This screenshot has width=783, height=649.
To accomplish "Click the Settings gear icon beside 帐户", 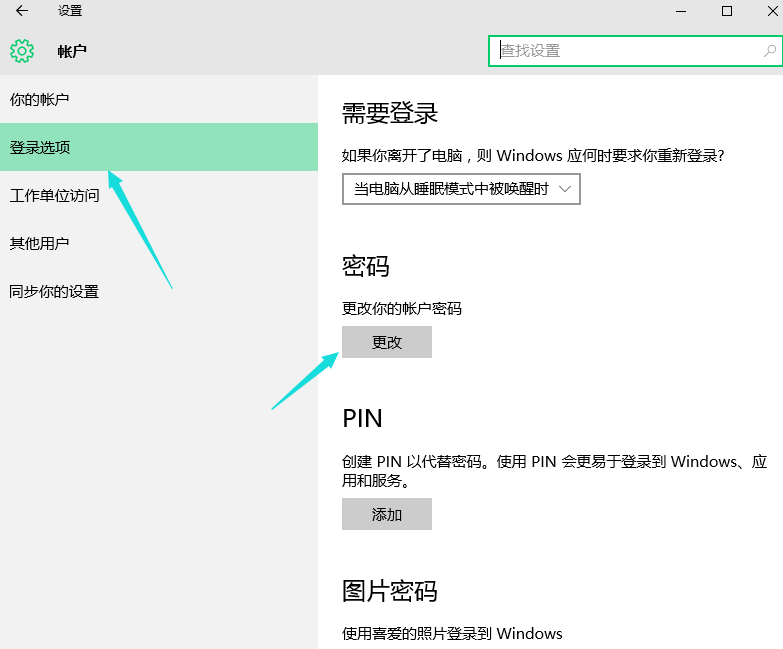I will [22, 51].
